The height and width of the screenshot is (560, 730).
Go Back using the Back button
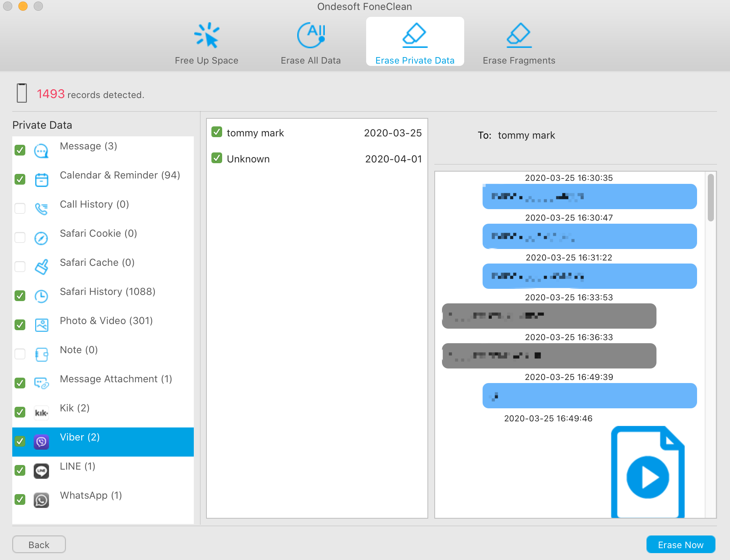(x=39, y=544)
